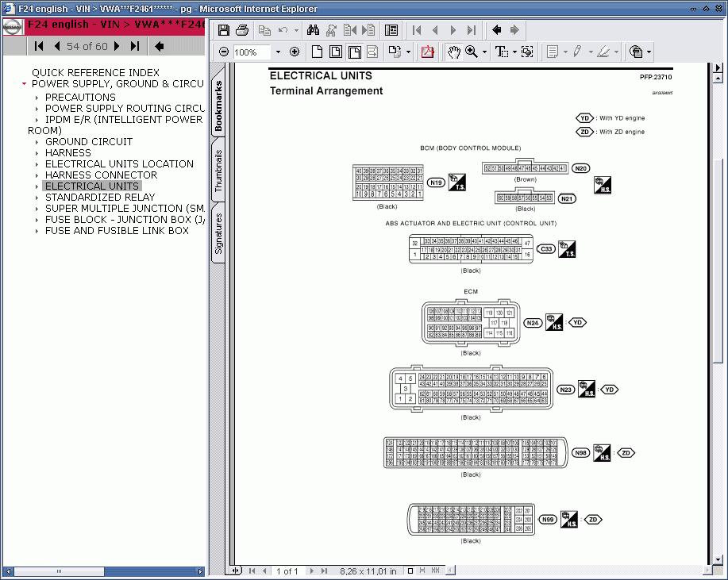Image resolution: width=728 pixels, height=580 pixels.
Task: Switch to Continuous page layout in status bar
Action: click(422, 571)
